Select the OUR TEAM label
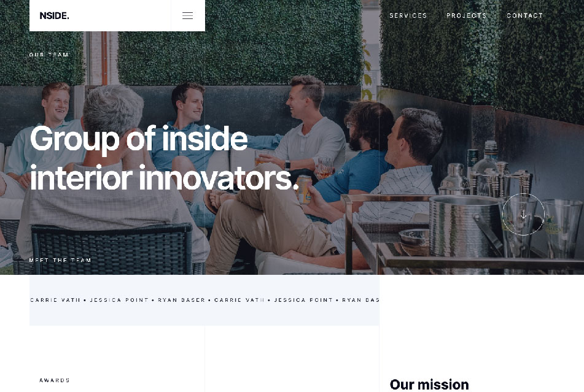Viewport: 584px width, 392px height. (x=49, y=55)
